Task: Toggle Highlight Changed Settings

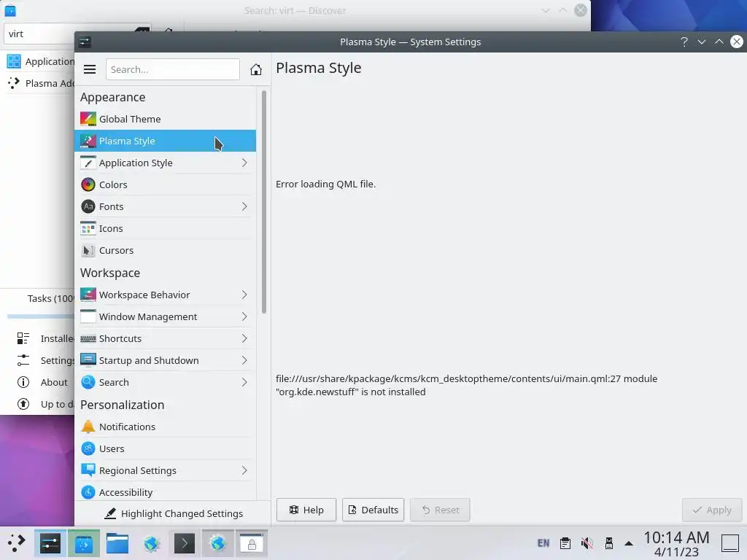Action: pyautogui.click(x=174, y=513)
